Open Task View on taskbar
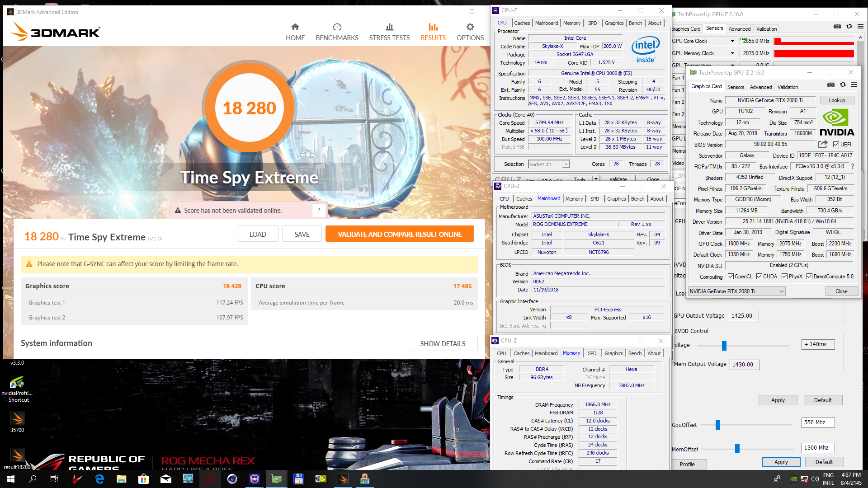This screenshot has height=488, width=868. (x=54, y=479)
